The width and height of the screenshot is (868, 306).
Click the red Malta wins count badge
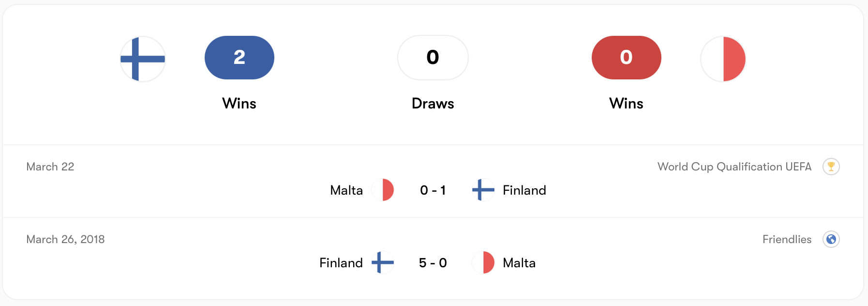click(626, 58)
